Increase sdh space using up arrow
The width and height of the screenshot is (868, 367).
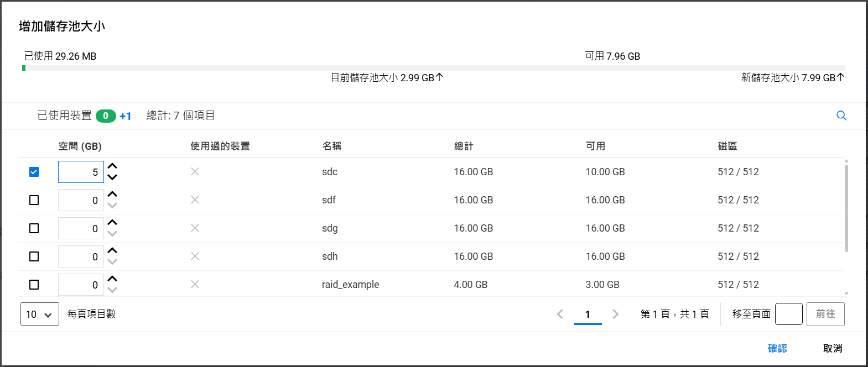click(x=112, y=251)
